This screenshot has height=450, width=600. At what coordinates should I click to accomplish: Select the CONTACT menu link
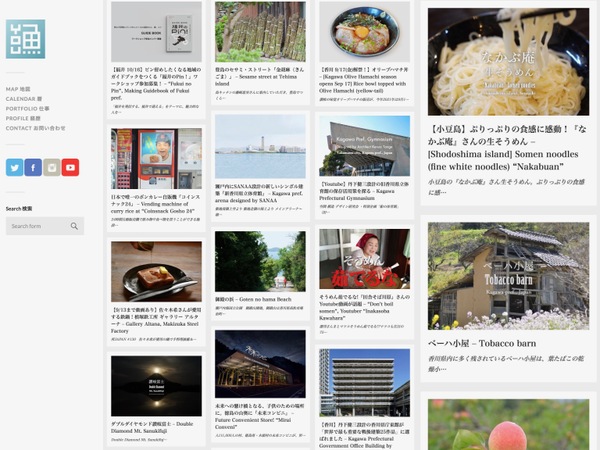(36, 128)
